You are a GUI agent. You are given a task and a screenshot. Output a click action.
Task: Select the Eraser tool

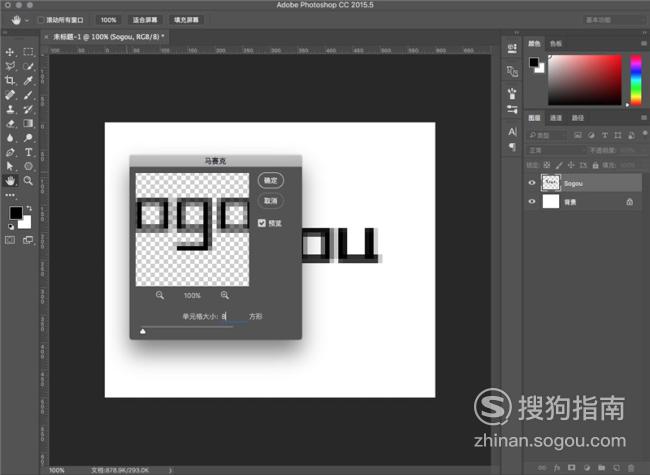click(x=10, y=124)
